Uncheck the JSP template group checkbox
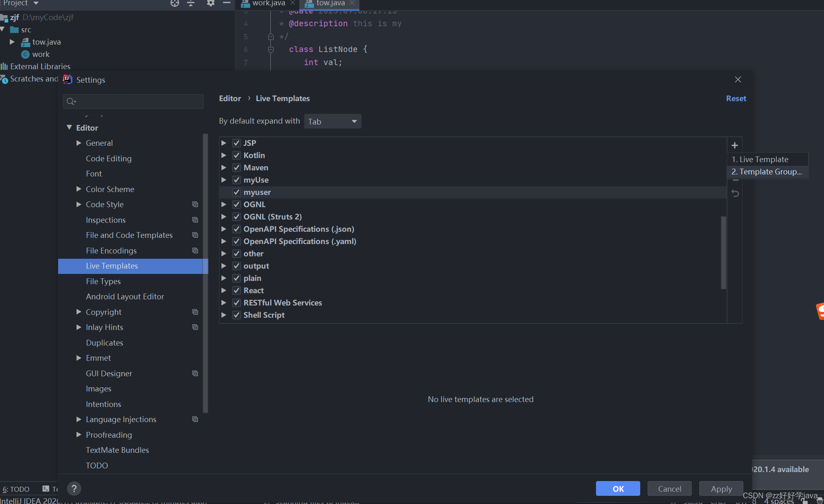824x504 pixels. tap(237, 142)
